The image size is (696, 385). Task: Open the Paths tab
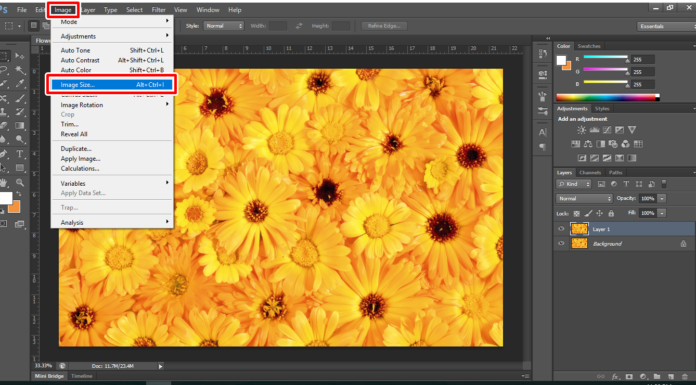615,172
